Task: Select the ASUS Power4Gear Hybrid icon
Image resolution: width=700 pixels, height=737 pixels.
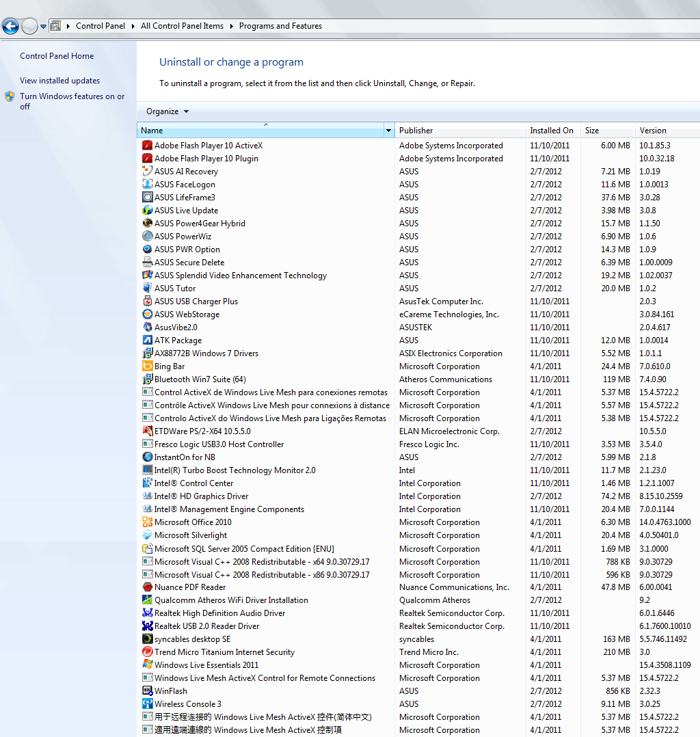Action: click(148, 224)
